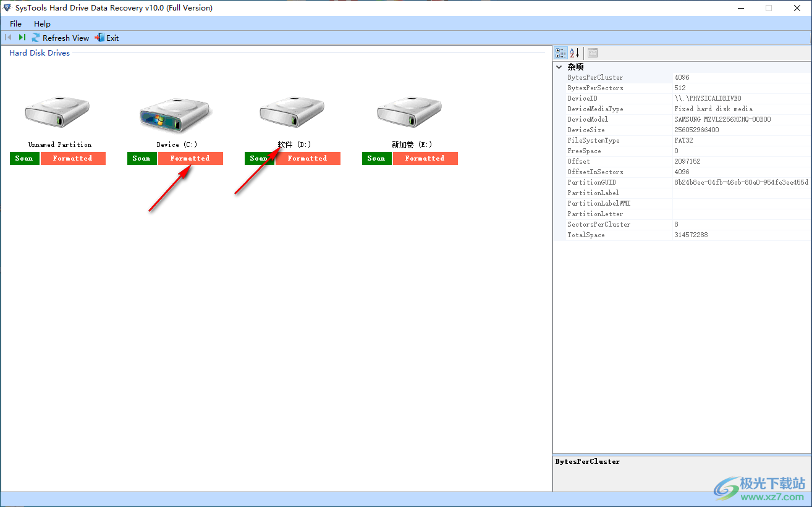812x507 pixels.
Task: Click the PartitionGUID value field
Action: (742, 183)
